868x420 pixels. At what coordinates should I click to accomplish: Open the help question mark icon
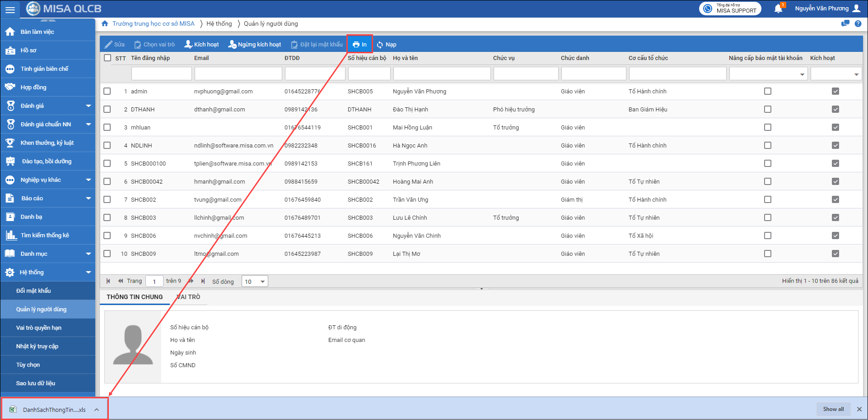pyautogui.click(x=858, y=24)
